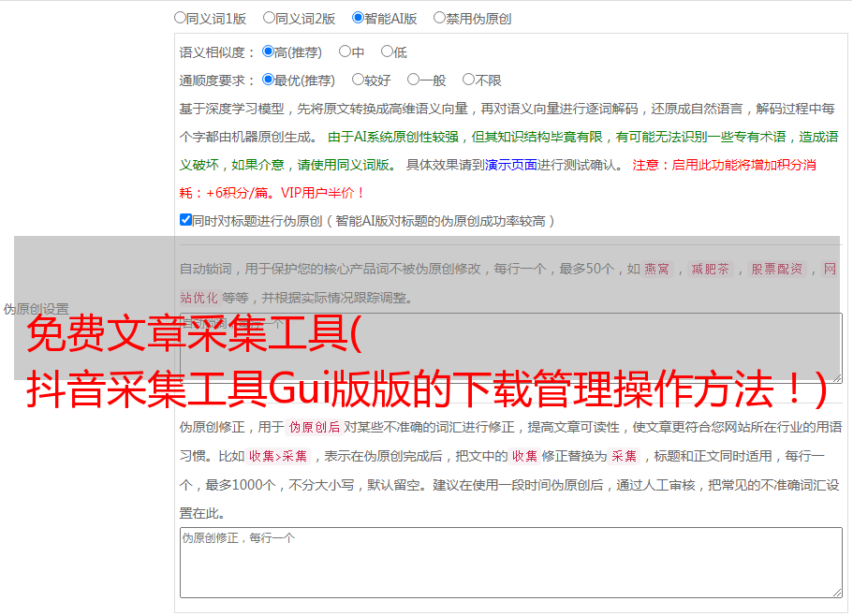Set 通顺度要求 to 不限
Screen dimensions: 853x616
coord(468,80)
